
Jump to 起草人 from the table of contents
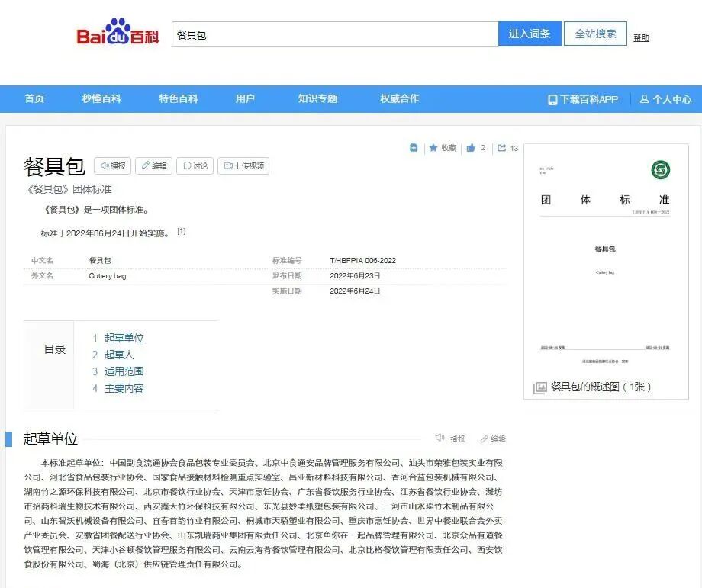(119, 355)
